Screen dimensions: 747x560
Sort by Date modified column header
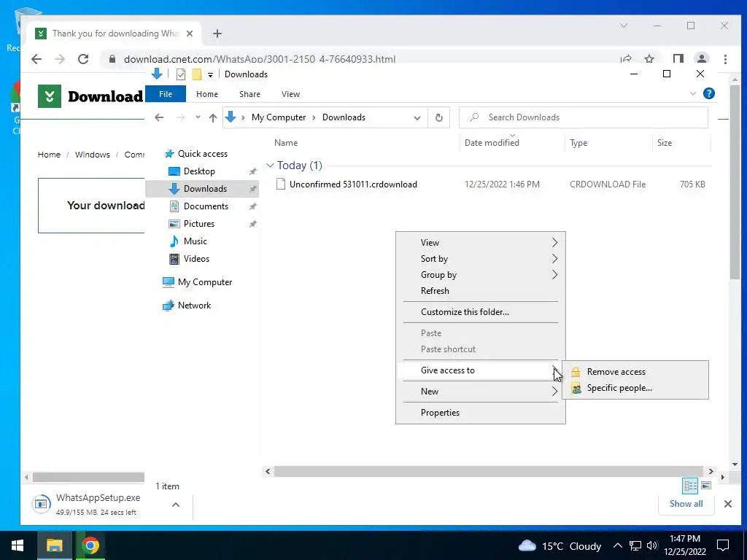click(x=492, y=143)
